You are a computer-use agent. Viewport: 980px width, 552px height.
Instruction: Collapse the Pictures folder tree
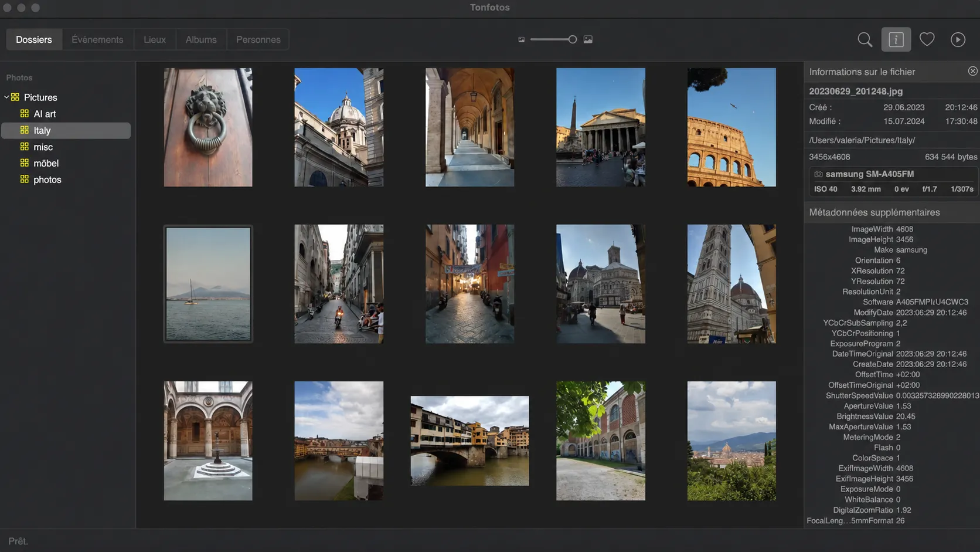[6, 97]
